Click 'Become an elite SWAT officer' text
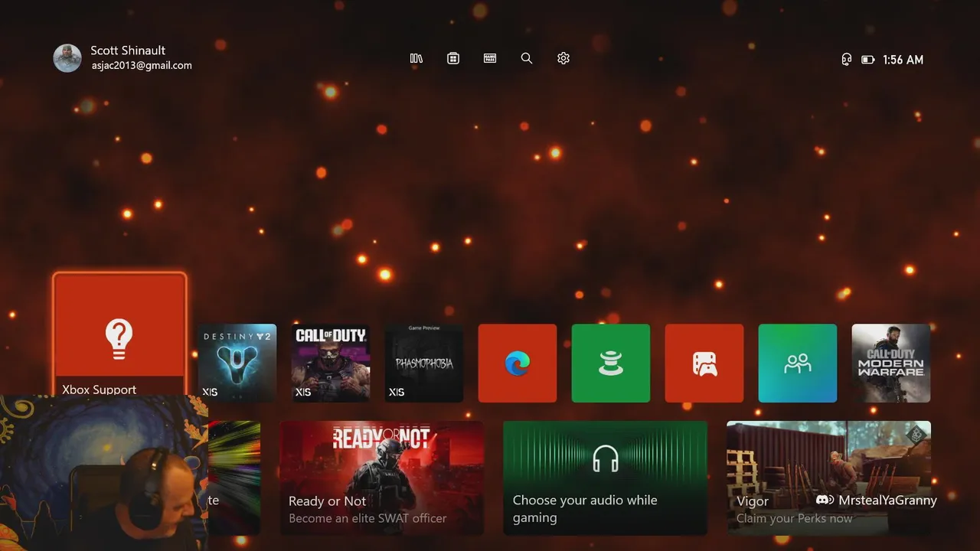 (367, 518)
